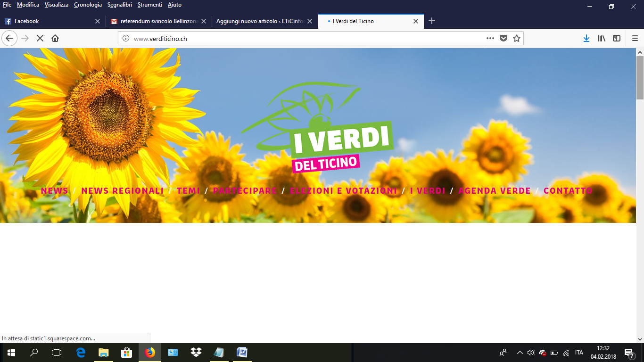This screenshot has height=362, width=644.
Task: Open the Library icon in the toolbar
Action: pyautogui.click(x=602, y=38)
